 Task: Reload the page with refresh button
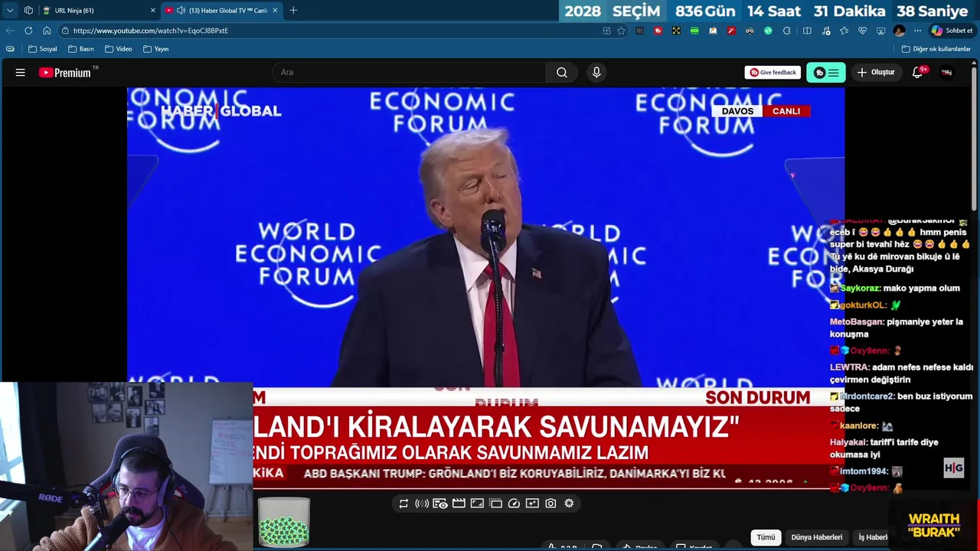click(x=28, y=31)
